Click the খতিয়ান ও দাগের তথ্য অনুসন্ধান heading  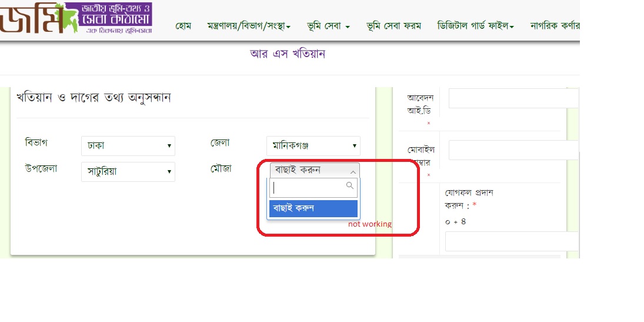click(94, 98)
